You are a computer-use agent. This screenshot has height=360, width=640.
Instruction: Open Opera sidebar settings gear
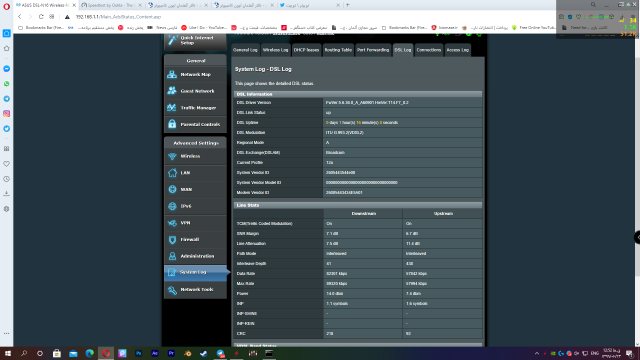click(7, 209)
